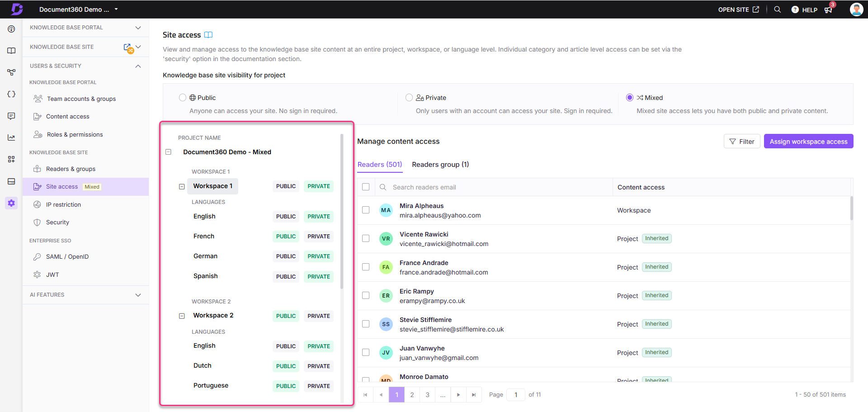Select the Public visibility radio button
Viewport: 868px width, 412px height.
tap(183, 98)
